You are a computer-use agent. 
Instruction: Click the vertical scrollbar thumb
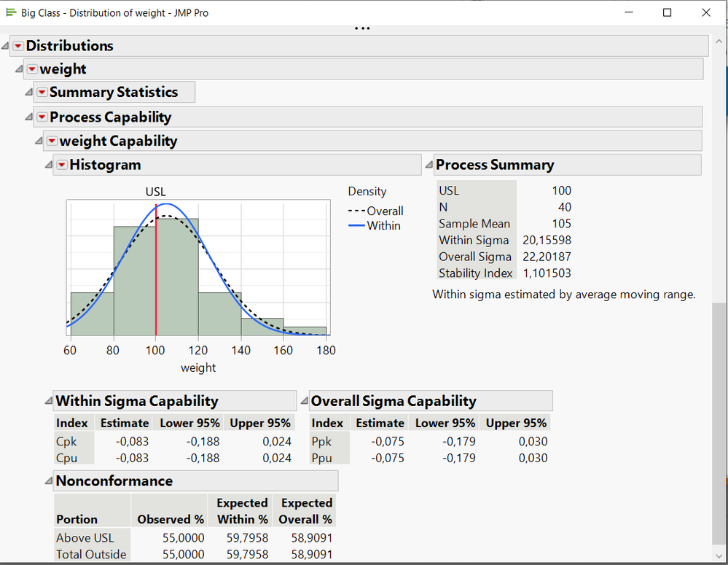719,423
